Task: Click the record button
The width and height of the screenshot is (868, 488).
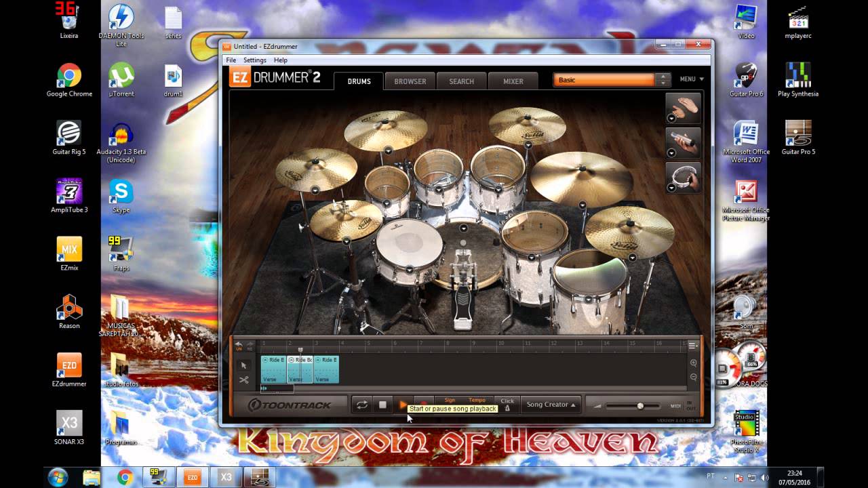Action: tap(423, 405)
